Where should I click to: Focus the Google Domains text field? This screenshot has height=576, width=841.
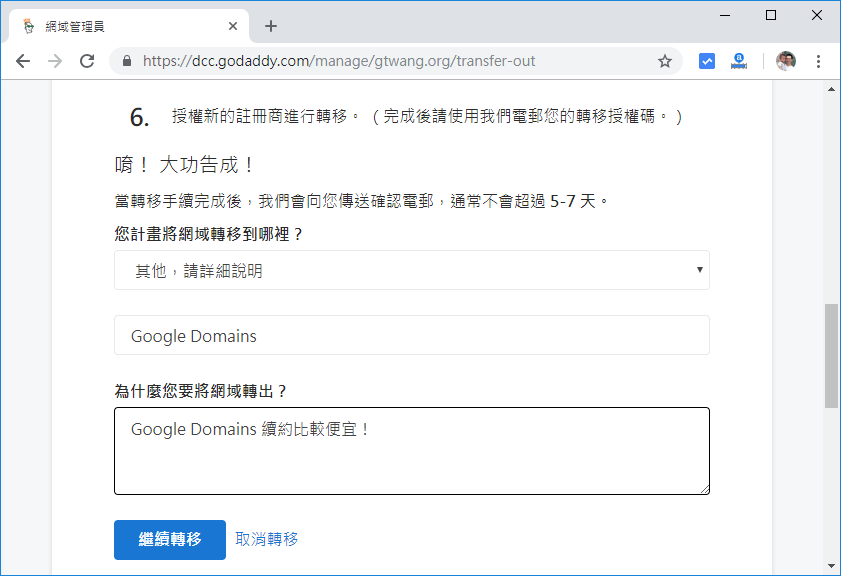pos(411,336)
